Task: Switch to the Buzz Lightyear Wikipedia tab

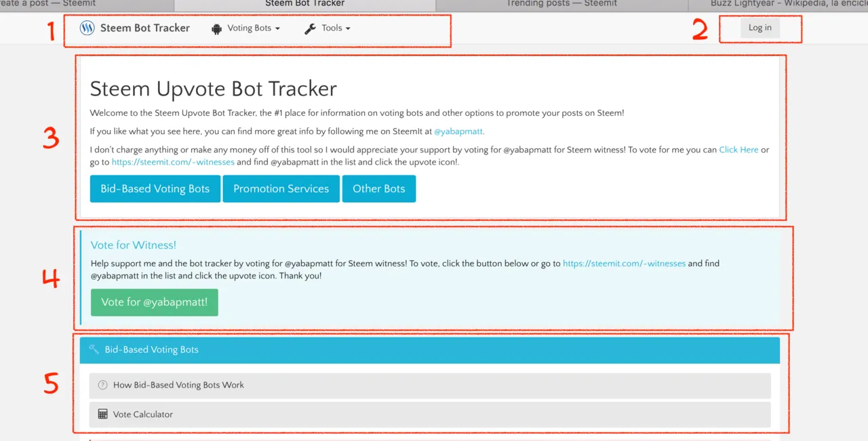Action: tap(778, 4)
